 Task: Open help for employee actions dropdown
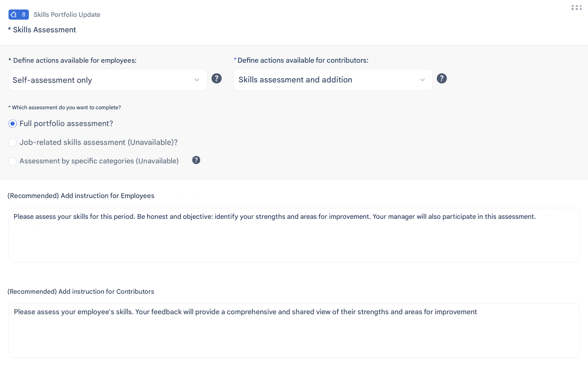click(x=216, y=79)
